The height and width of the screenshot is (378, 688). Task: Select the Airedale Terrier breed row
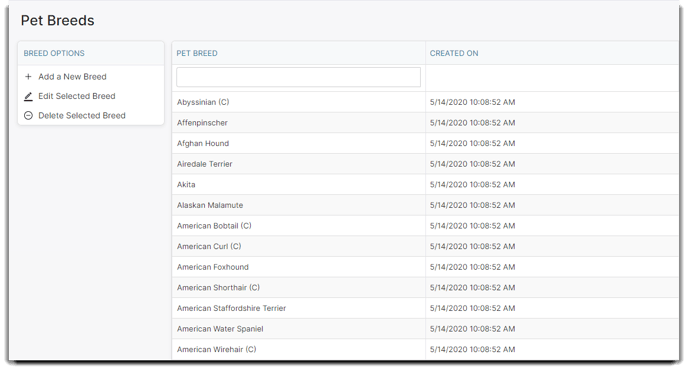coord(425,164)
